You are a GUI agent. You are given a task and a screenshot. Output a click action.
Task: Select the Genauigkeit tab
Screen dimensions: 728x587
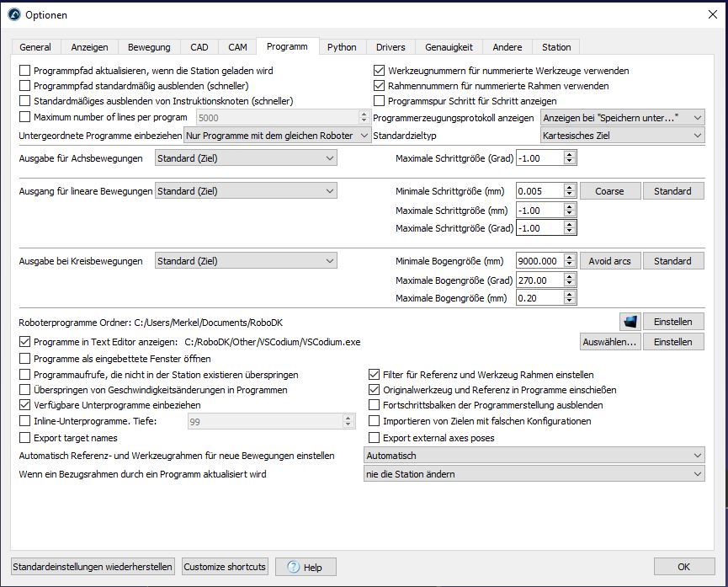pos(449,47)
